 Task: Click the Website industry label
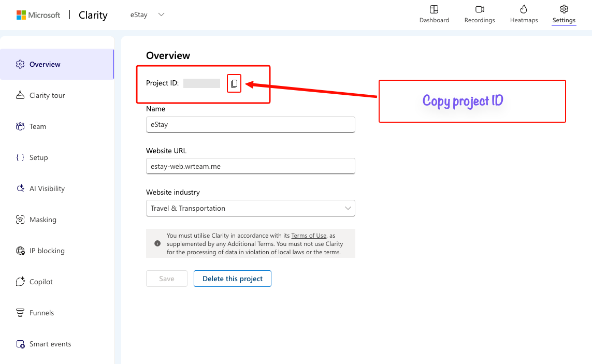173,192
